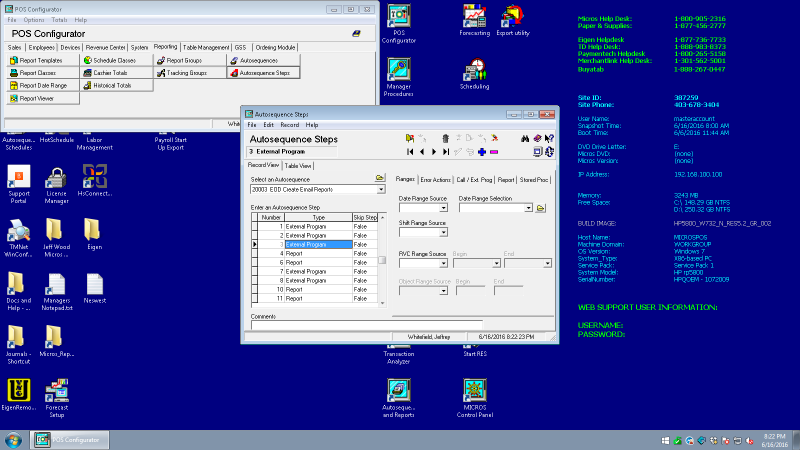Viewport: 800px width, 450px height.
Task: Expand the Date Range Selection dropdown
Action: tap(528, 208)
